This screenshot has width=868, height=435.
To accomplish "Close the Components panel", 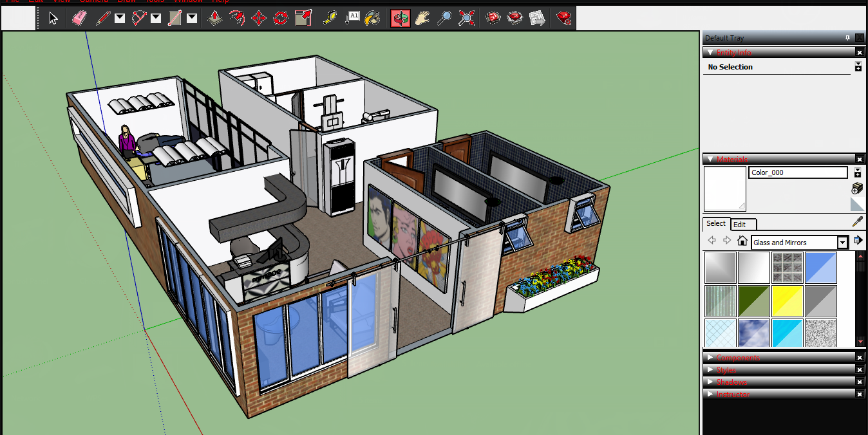I will (859, 357).
